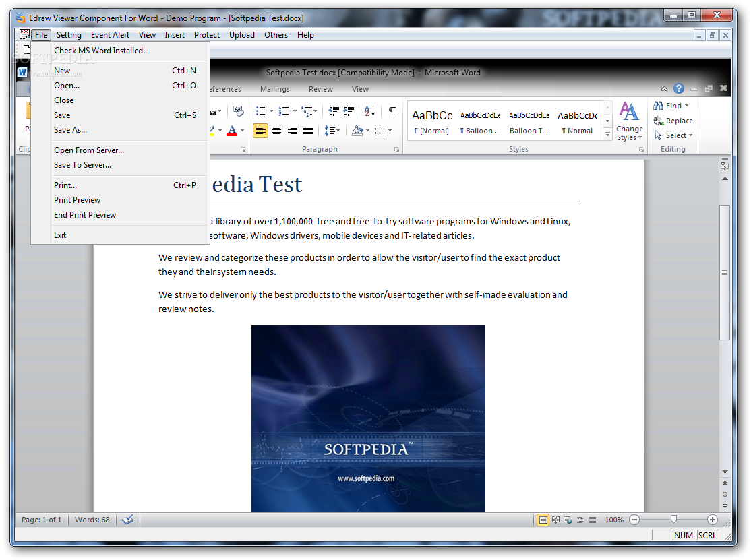Click Find in Editing group
This screenshot has width=751, height=560.
671,106
